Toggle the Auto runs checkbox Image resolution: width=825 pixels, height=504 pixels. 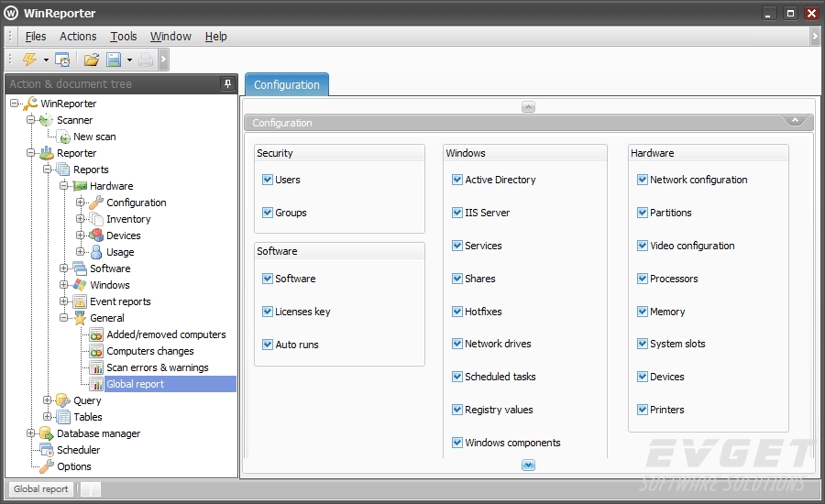tap(268, 345)
